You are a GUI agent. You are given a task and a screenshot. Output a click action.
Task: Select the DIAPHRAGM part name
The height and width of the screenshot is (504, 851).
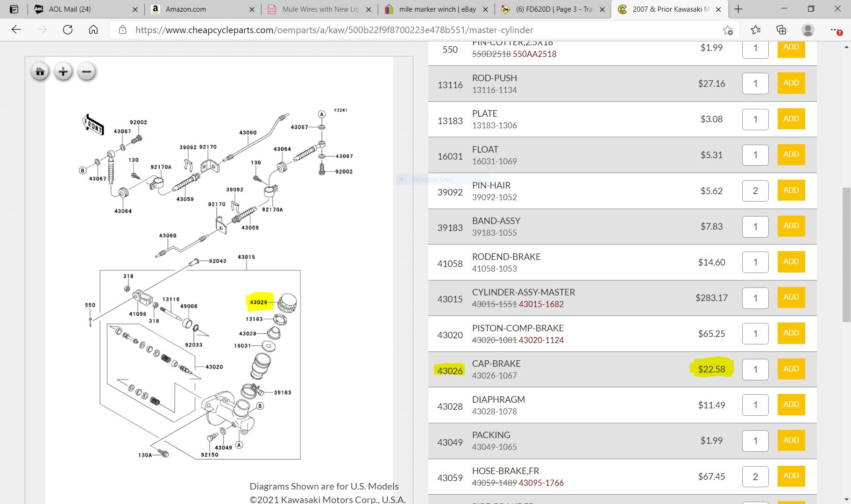(498, 399)
